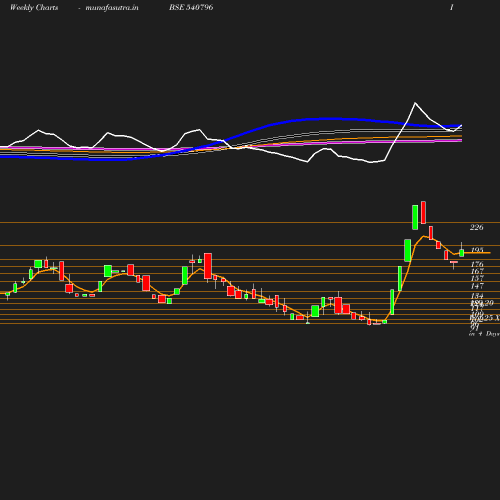The height and width of the screenshot is (500, 500).
Task: Click the white indicator line's highest peak
Action: pyautogui.click(x=415, y=103)
